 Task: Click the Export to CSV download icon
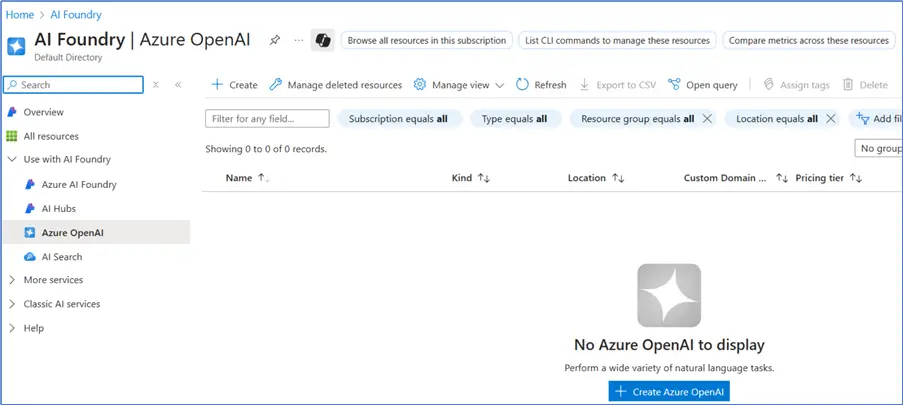click(x=585, y=85)
